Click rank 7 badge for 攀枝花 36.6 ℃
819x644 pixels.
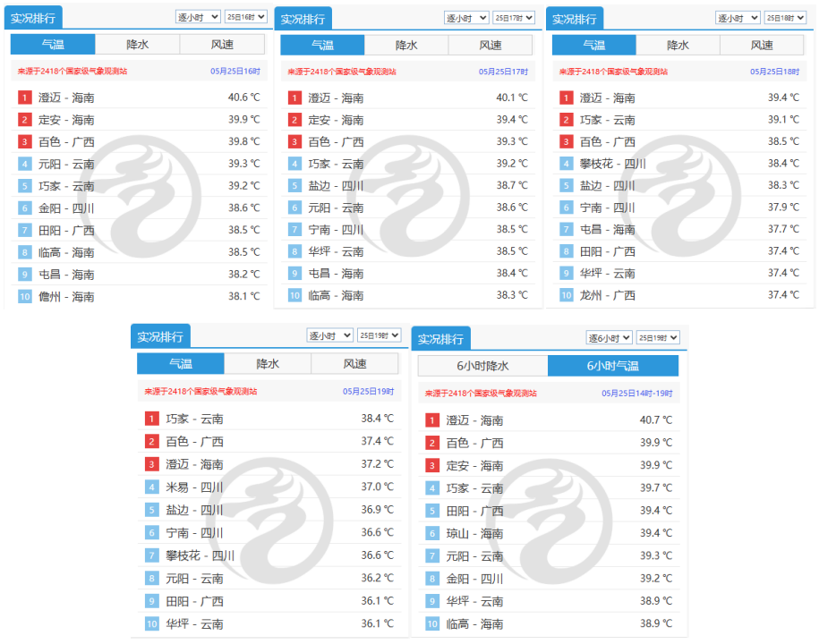[x=151, y=555]
